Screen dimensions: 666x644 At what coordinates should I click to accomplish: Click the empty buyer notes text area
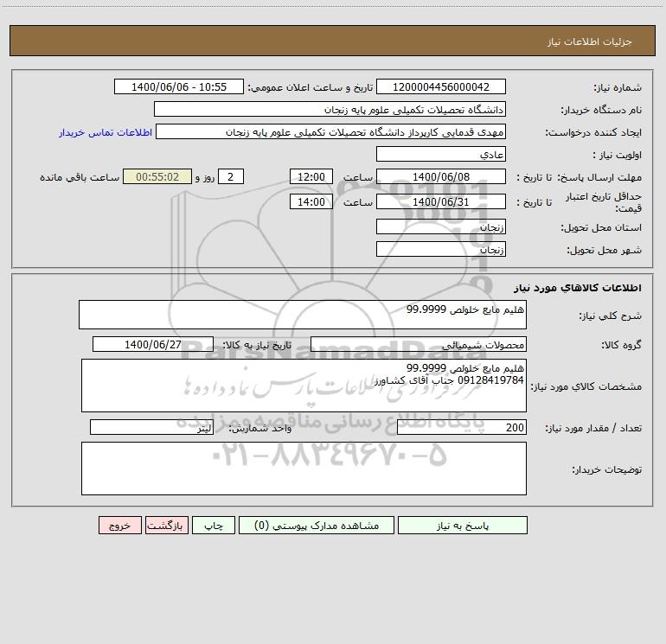pos(304,469)
